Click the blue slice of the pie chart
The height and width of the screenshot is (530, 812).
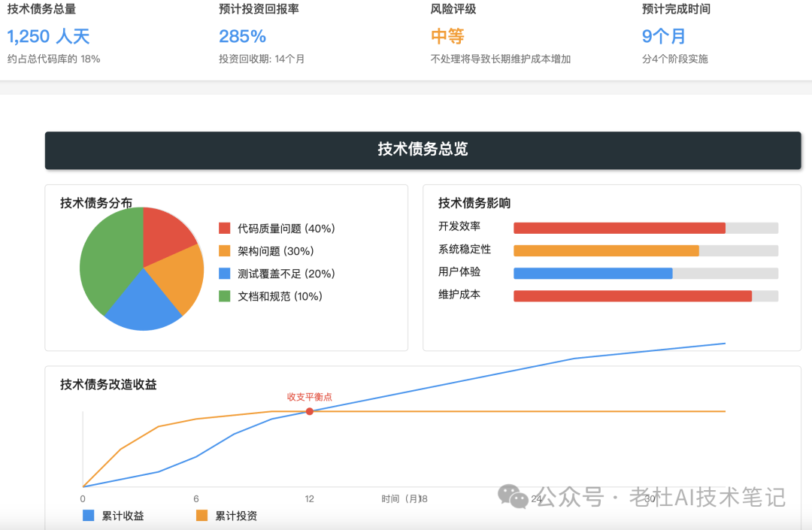click(142, 305)
